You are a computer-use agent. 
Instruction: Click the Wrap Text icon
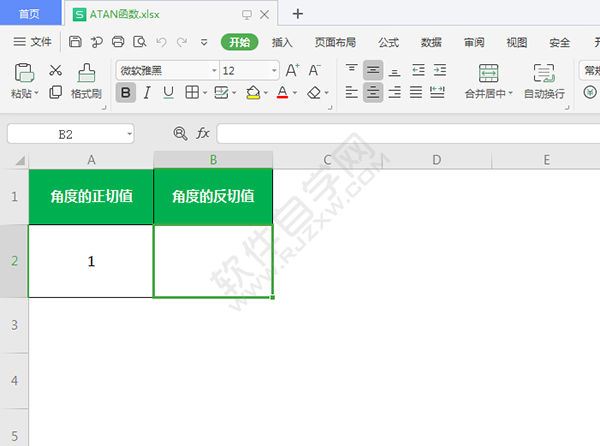point(544,73)
